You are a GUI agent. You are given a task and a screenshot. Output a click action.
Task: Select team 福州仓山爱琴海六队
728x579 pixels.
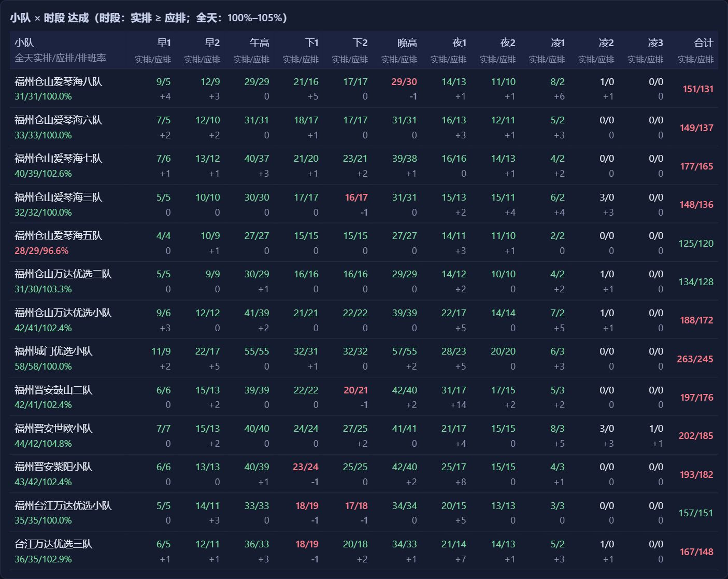pyautogui.click(x=59, y=120)
